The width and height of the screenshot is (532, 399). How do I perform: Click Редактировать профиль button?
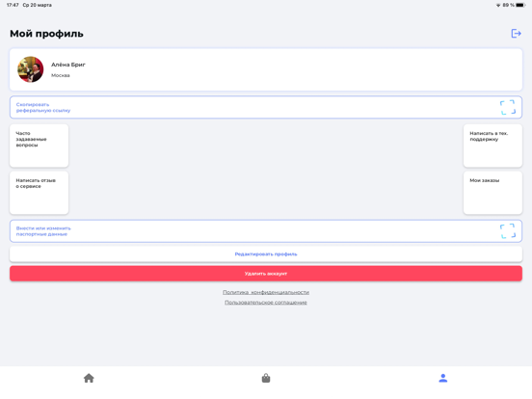(266, 254)
